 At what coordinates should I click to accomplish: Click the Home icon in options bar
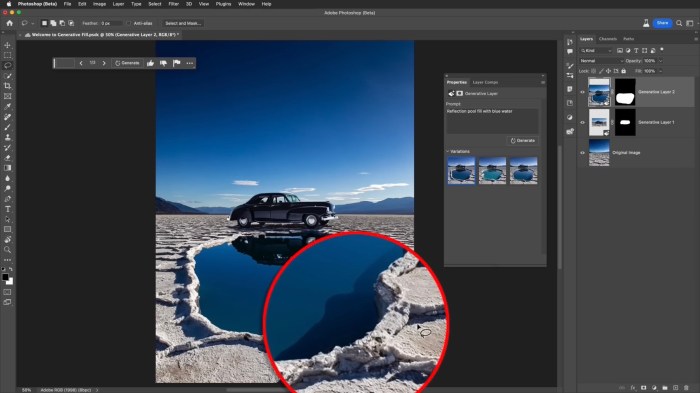pyautogui.click(x=9, y=23)
